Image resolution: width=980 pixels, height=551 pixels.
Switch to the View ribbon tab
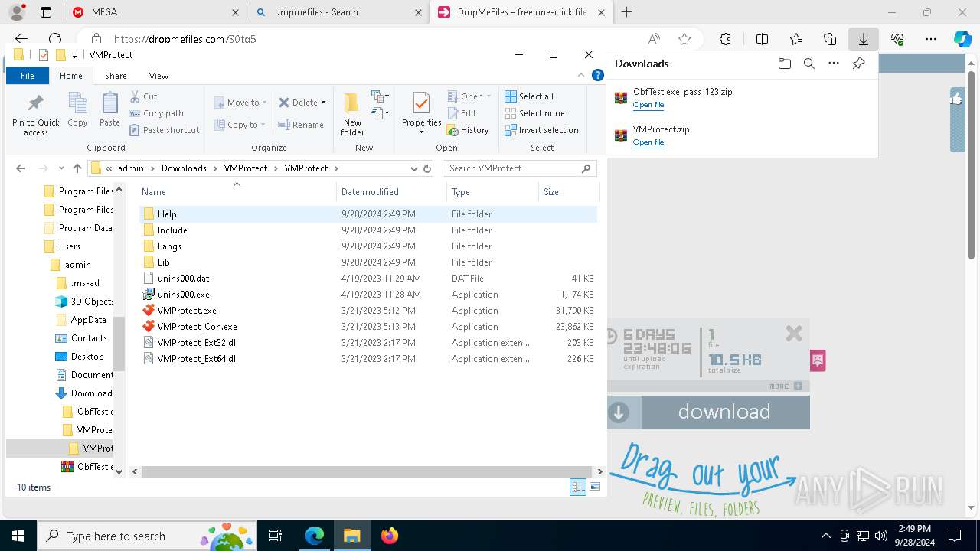coord(158,76)
